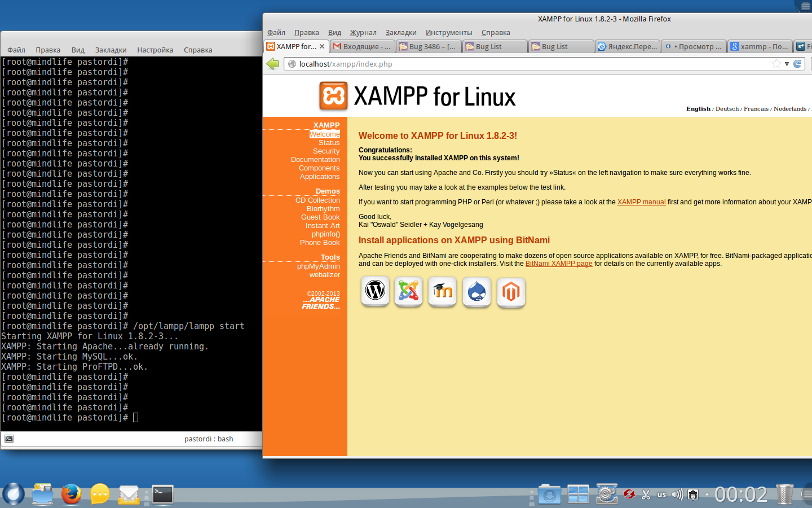The height and width of the screenshot is (508, 812).
Task: Open phpMyAdmin from Tools section
Action: 319,266
